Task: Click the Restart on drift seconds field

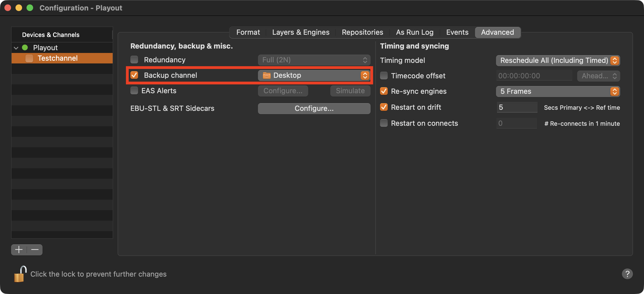Action: pyautogui.click(x=517, y=107)
